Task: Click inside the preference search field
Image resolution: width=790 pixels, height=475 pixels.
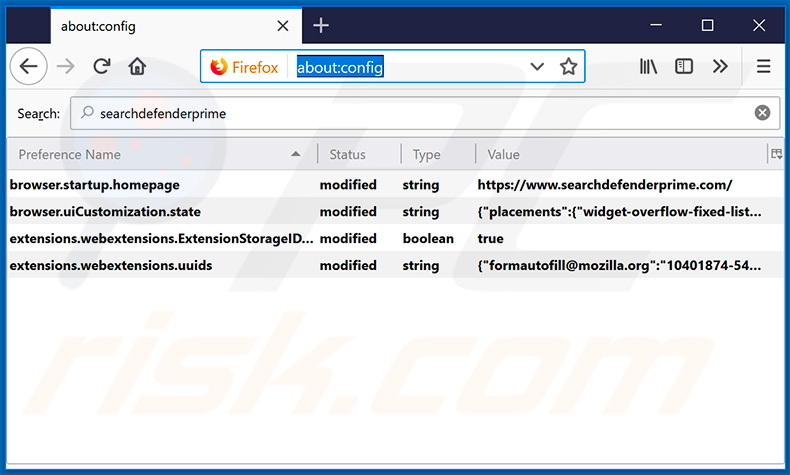Action: [420, 113]
